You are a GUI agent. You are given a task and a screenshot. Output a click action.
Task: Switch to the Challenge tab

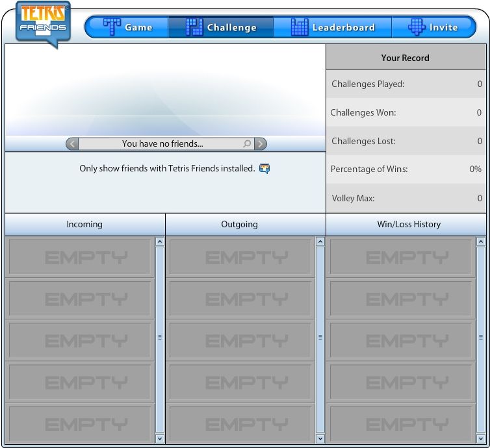click(x=220, y=27)
